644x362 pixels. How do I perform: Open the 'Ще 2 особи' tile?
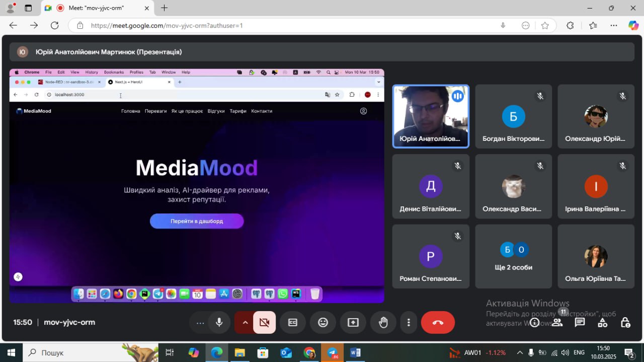tap(513, 256)
